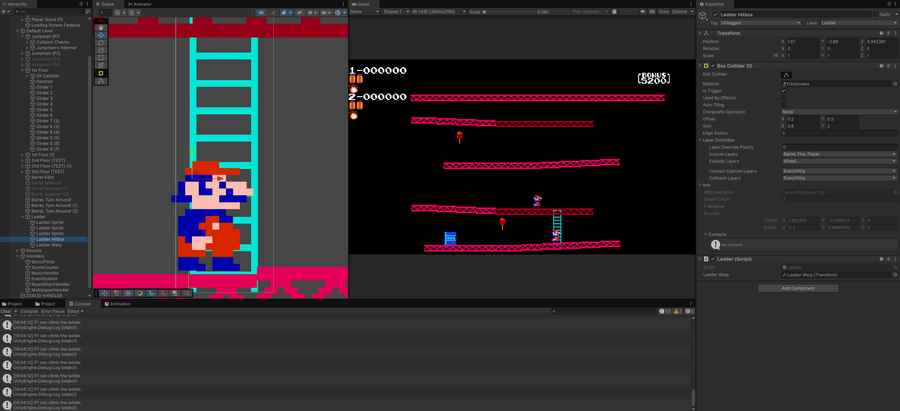Toggle the 2D view mode button
The image size is (900, 411).
(261, 12)
